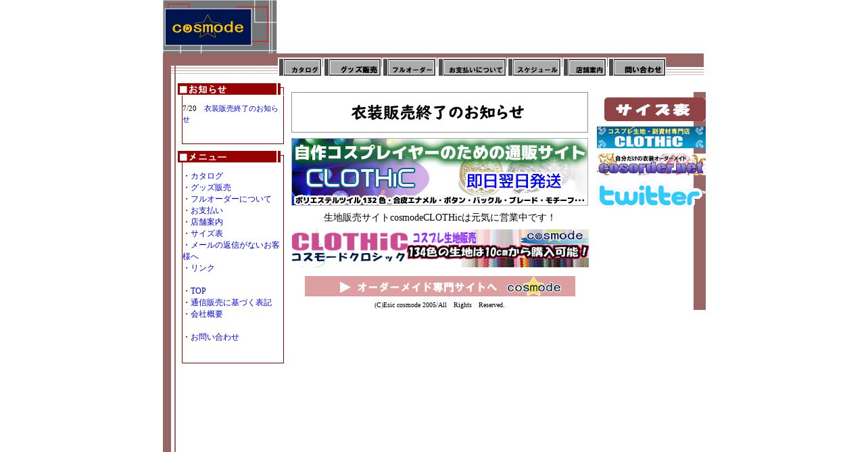Screen dimensions: 868x452
Task: Click the TOP sidebar link
Action: [x=198, y=291]
